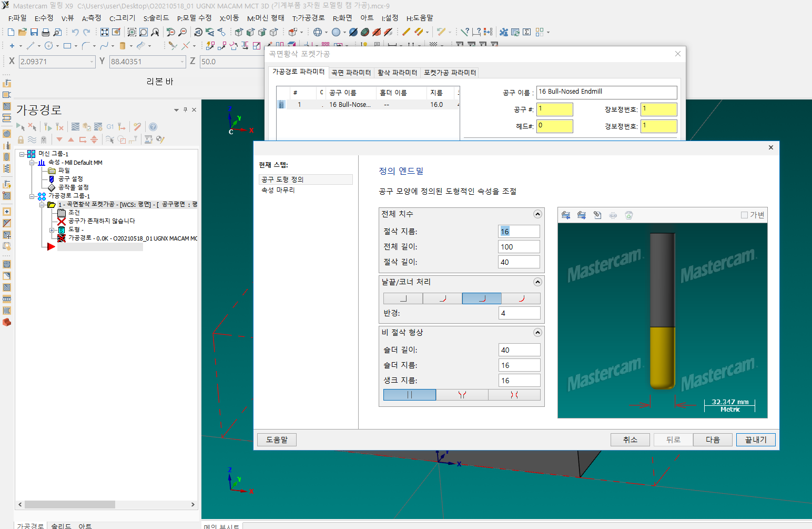This screenshot has height=529, width=812.
Task: Open the T:가공경로 menu
Action: pyautogui.click(x=309, y=18)
